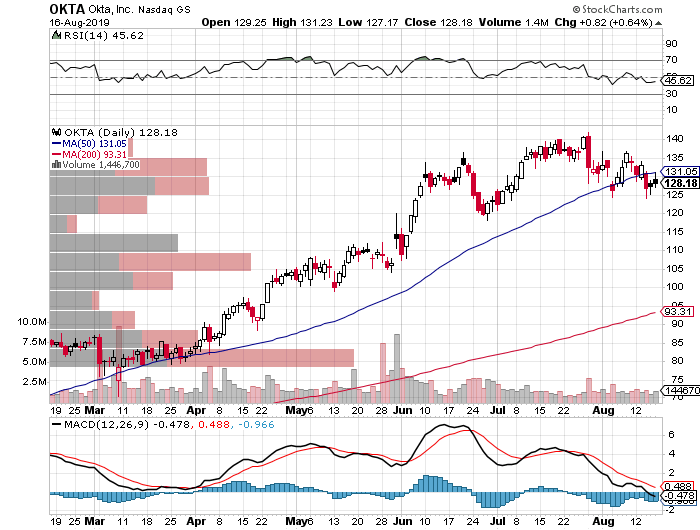Click the MA(200) 93.31 legend text
The height and width of the screenshot is (530, 700).
[94, 154]
